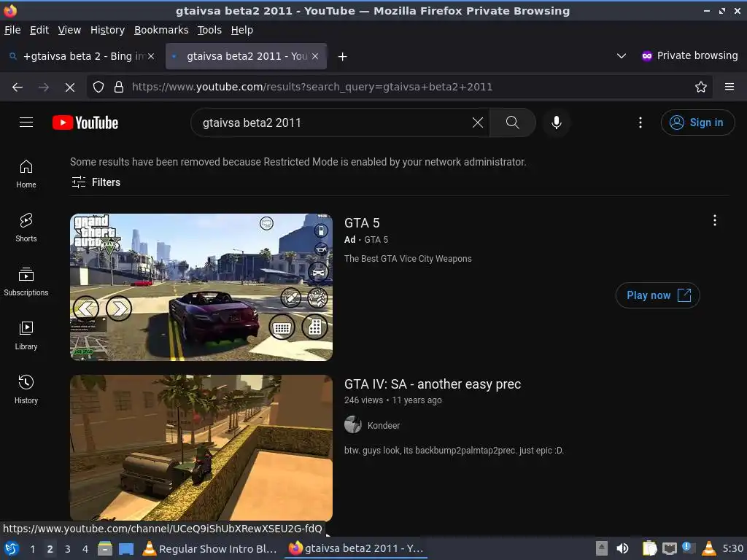Screen dimensions: 747x560
Task: Switch to workspace 1
Action: pyautogui.click(x=32, y=549)
